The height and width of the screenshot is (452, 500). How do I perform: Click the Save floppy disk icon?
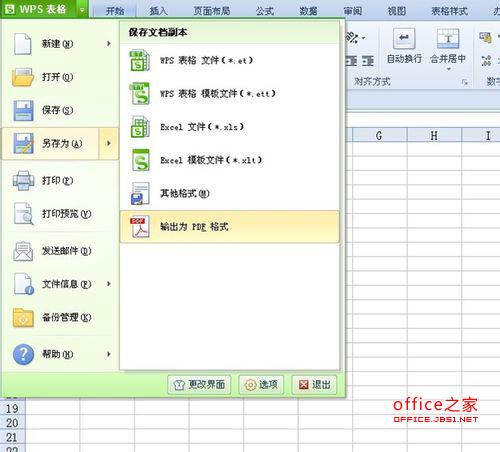tap(23, 110)
